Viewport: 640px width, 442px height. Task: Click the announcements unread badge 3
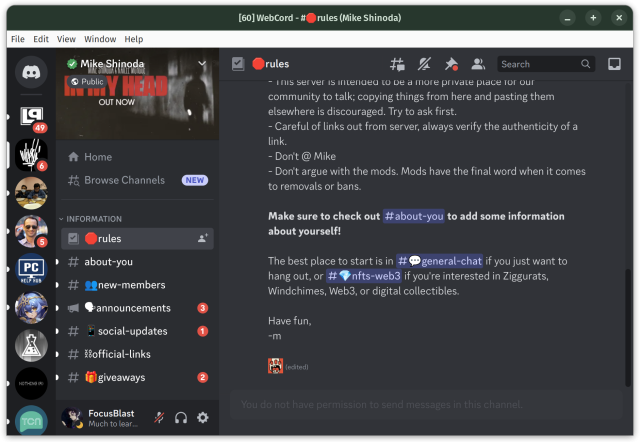(202, 308)
